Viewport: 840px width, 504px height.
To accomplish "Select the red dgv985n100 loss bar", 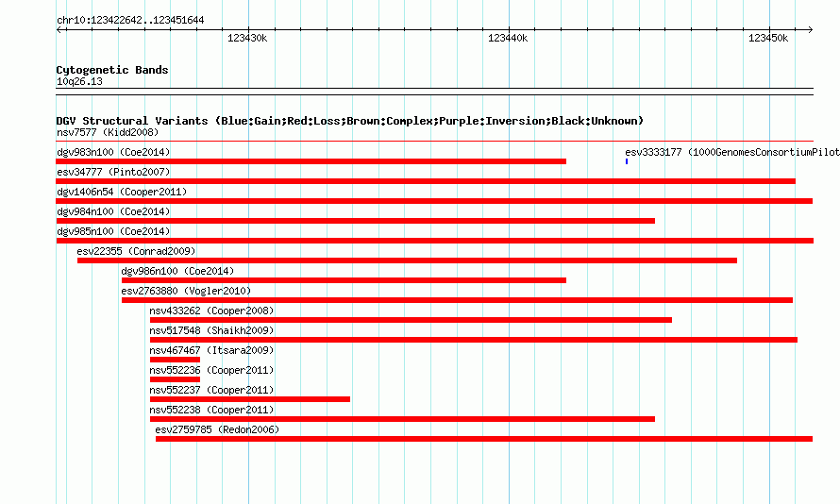I will click(x=435, y=241).
